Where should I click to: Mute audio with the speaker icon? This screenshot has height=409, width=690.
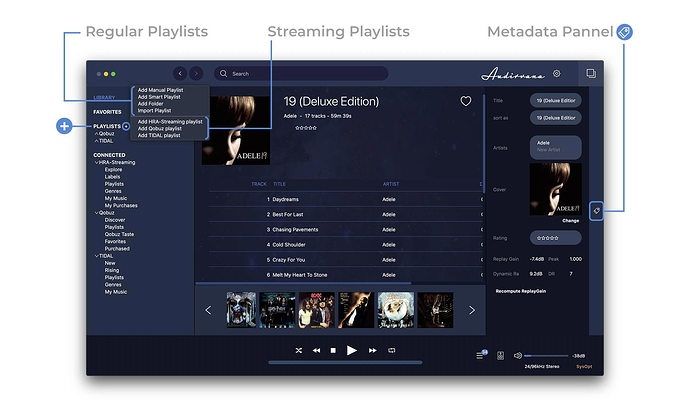click(518, 355)
